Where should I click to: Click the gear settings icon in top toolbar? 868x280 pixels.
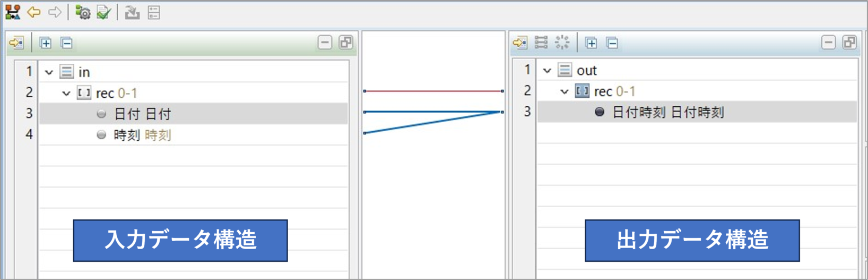tap(83, 12)
